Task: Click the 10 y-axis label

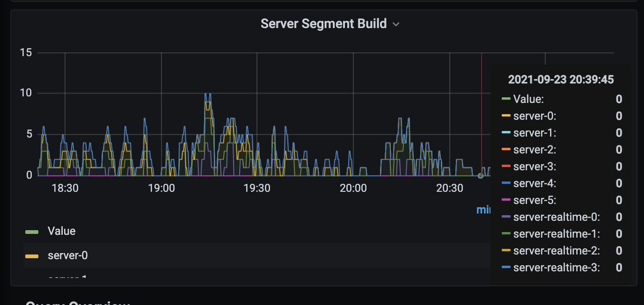Action: [26, 93]
